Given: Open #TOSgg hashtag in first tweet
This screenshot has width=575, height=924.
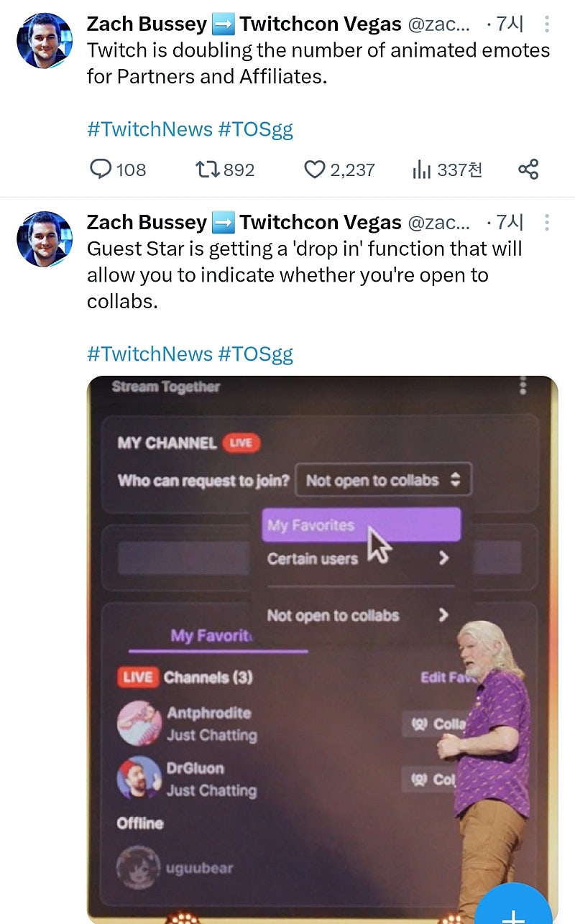Looking at the screenshot, I should tap(256, 129).
